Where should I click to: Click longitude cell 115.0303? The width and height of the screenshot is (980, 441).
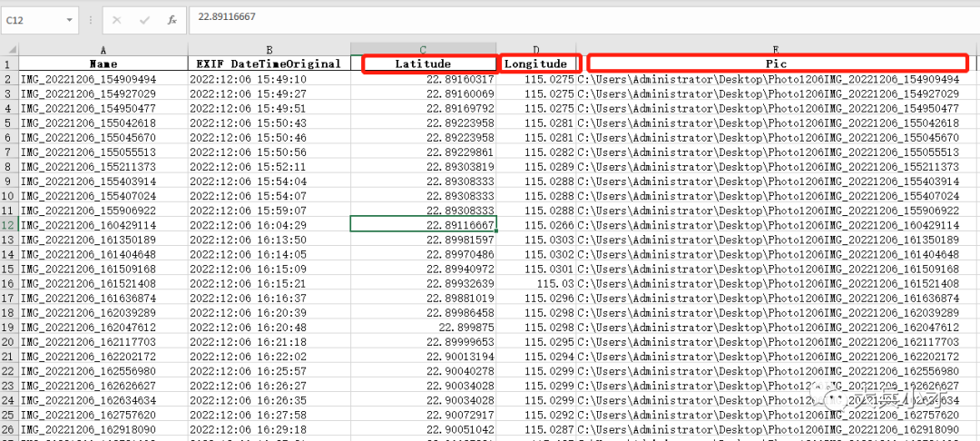(x=536, y=240)
